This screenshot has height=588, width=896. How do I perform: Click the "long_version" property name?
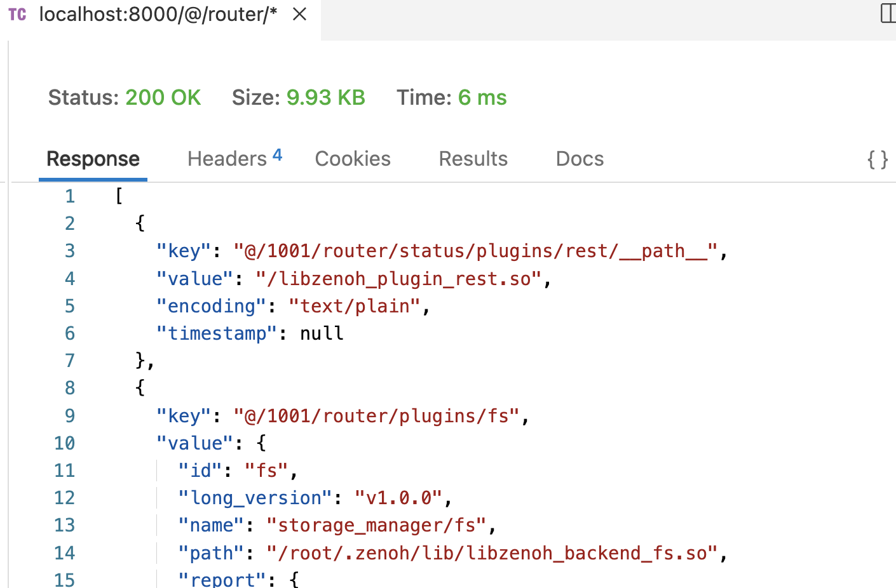(x=255, y=498)
